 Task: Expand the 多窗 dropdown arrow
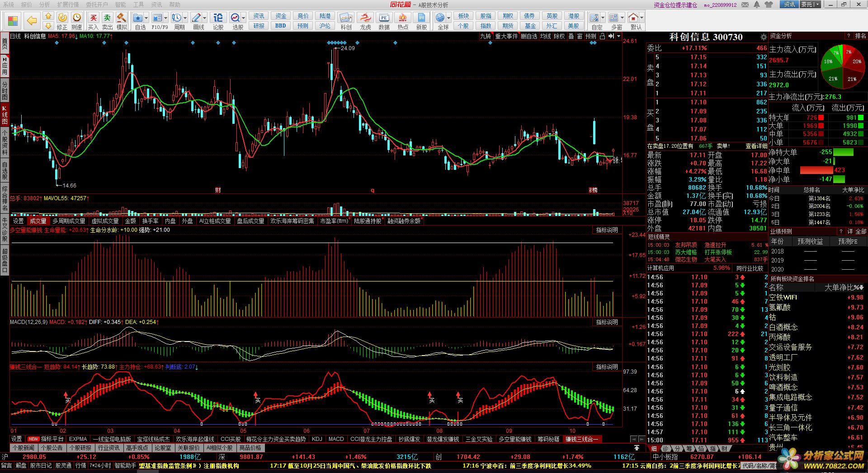pyautogui.click(x=622, y=18)
